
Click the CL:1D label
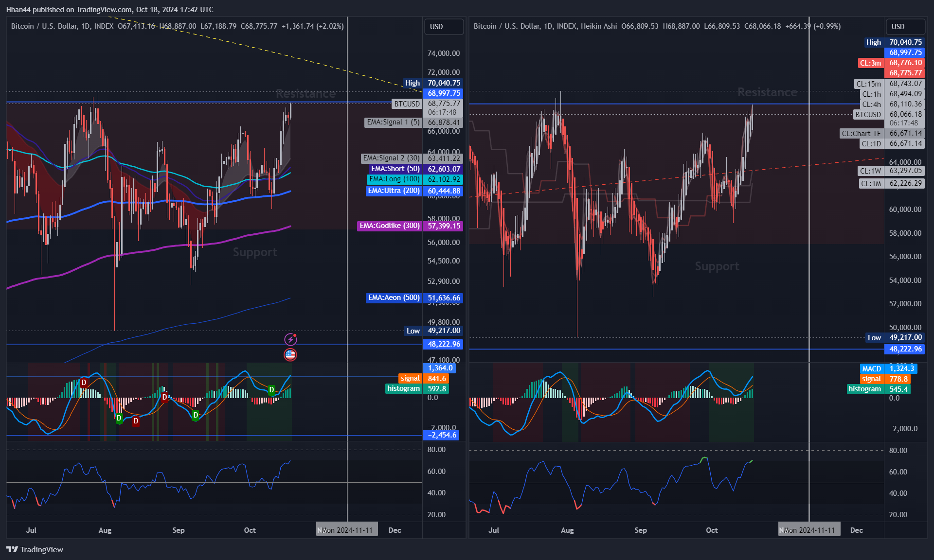coord(892,144)
